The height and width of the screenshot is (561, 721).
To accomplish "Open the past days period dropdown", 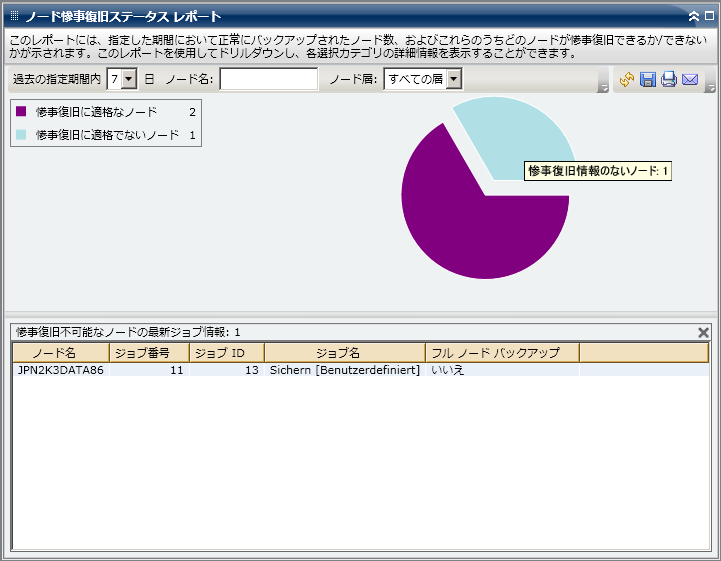I will click(x=129, y=79).
